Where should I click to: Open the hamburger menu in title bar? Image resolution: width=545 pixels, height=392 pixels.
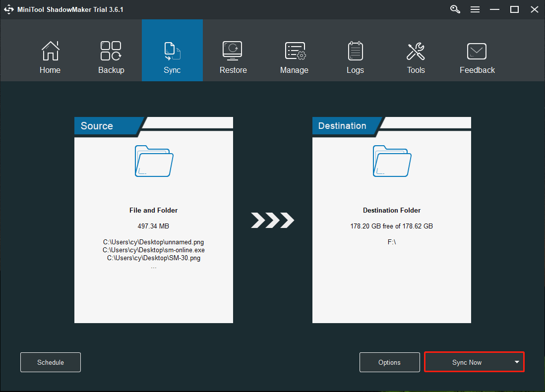(x=475, y=9)
